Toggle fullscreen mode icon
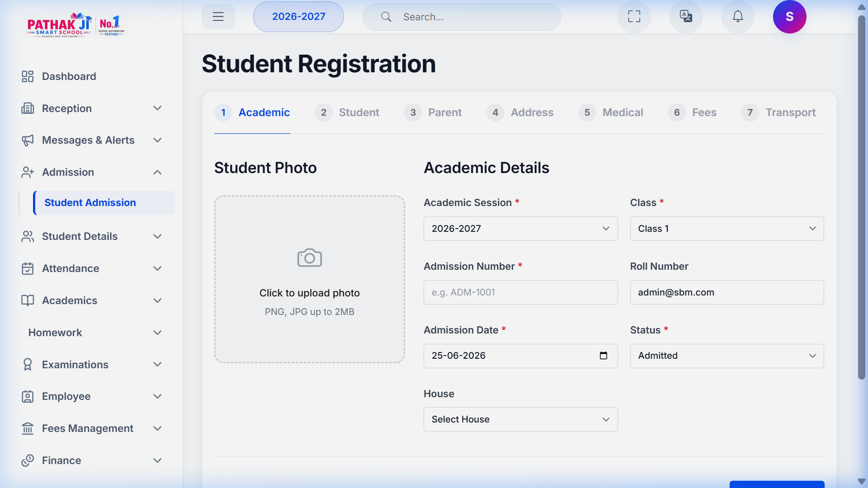This screenshot has width=868, height=488. point(634,17)
